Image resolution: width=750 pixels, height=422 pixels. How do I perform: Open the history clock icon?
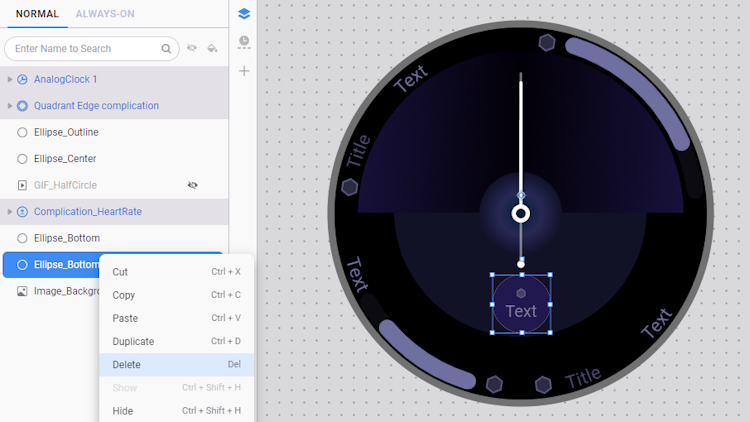click(244, 42)
